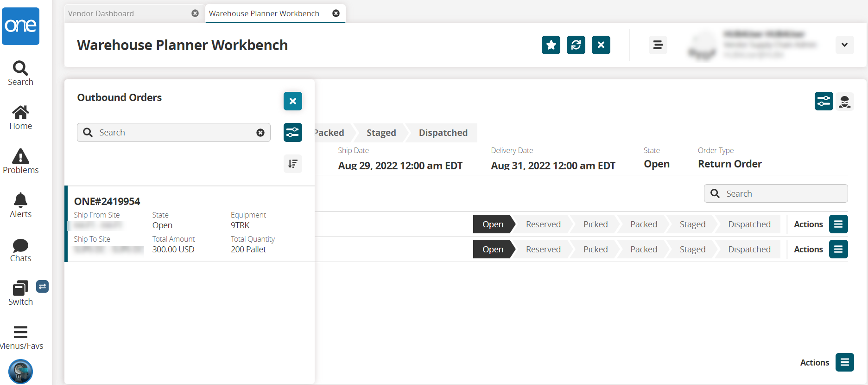Click the favorite star icon in header
868x385 pixels.
point(551,45)
